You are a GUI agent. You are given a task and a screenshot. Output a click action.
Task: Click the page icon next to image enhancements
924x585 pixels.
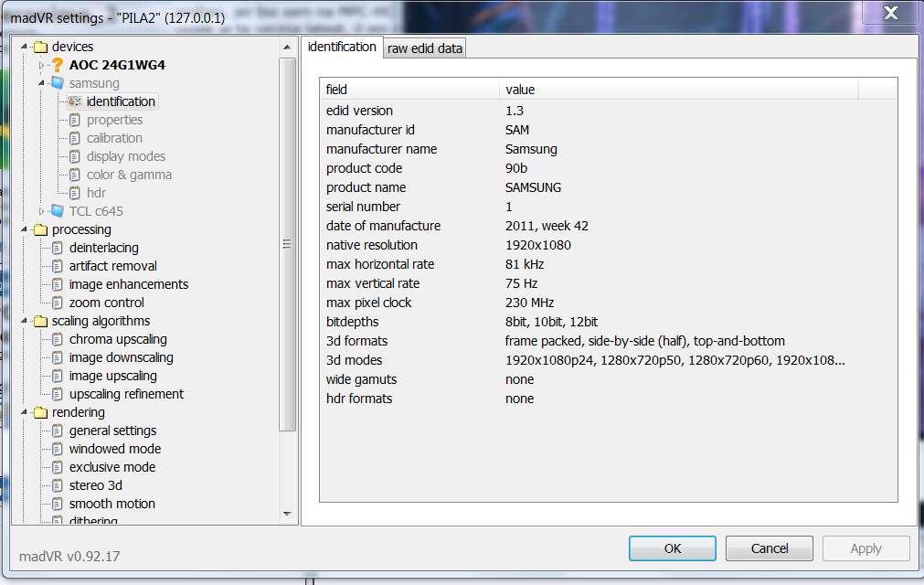tap(58, 284)
